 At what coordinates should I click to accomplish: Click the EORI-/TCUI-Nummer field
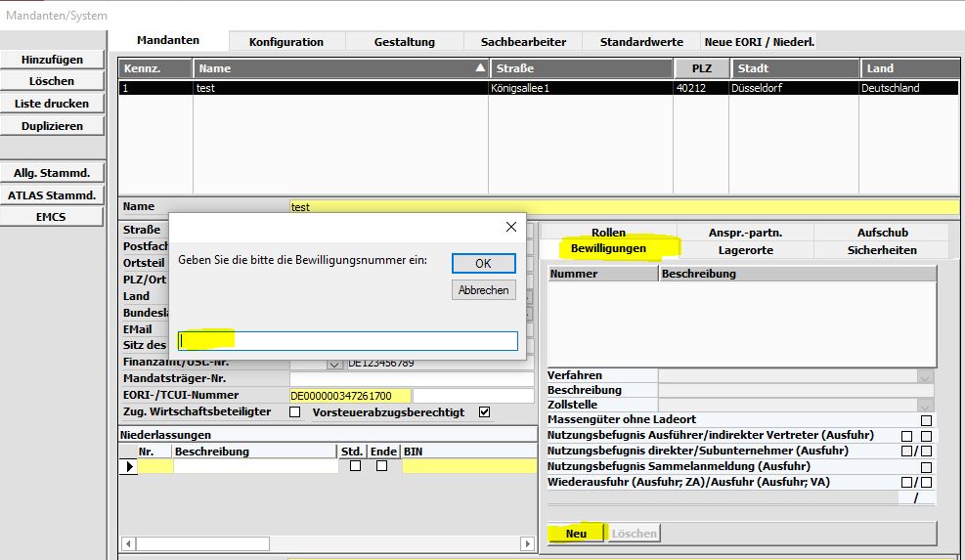click(x=350, y=396)
